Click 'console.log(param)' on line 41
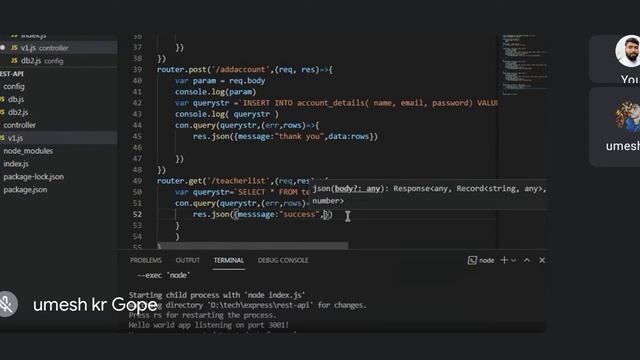 [x=216, y=92]
